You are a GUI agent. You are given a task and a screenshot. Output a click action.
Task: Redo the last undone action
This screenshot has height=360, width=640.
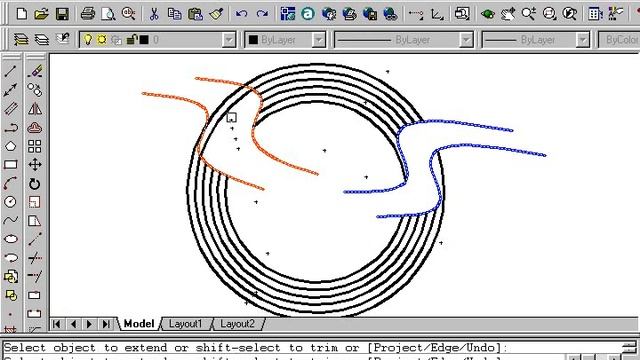(262, 14)
